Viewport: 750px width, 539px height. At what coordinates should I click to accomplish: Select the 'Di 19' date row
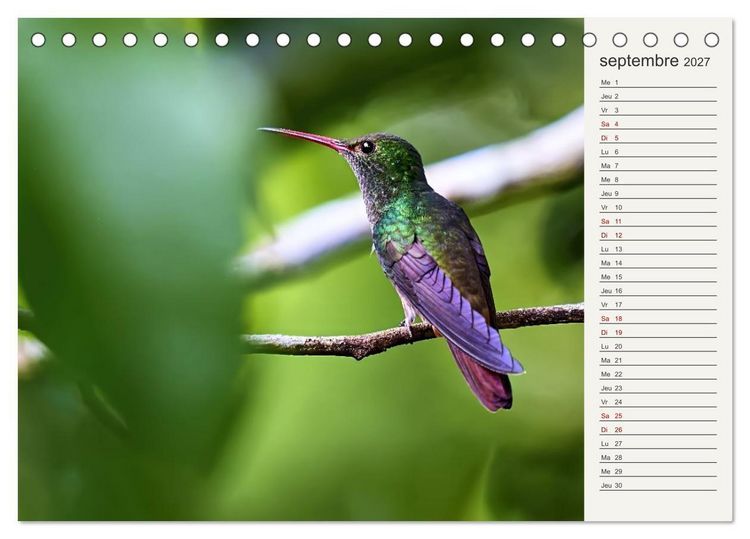pos(658,332)
